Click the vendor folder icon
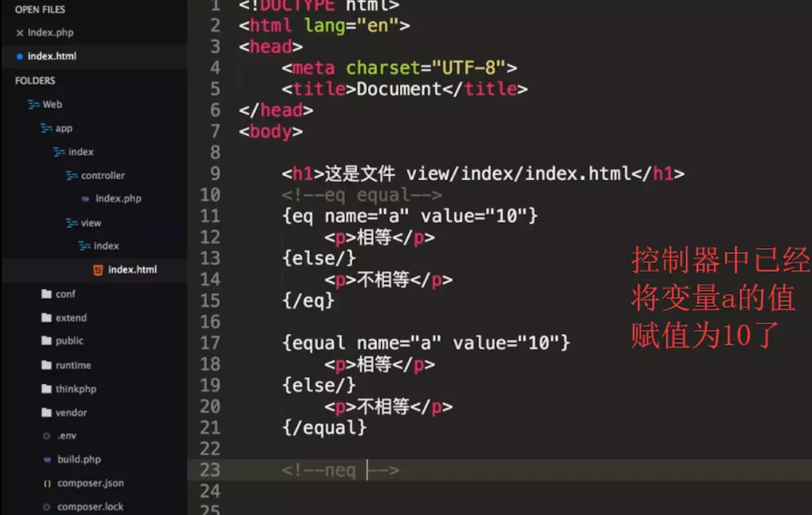This screenshot has width=812, height=515. [46, 412]
